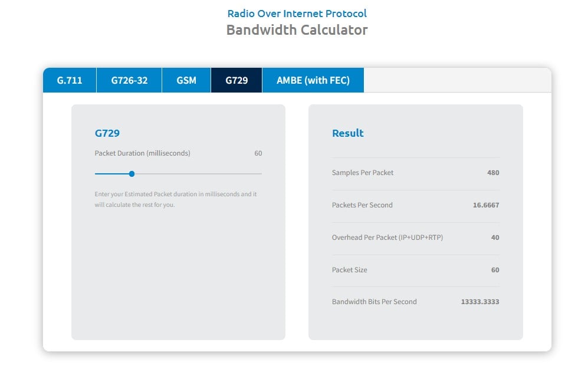Select the Bandwidth Bits Per Second result

[415, 301]
